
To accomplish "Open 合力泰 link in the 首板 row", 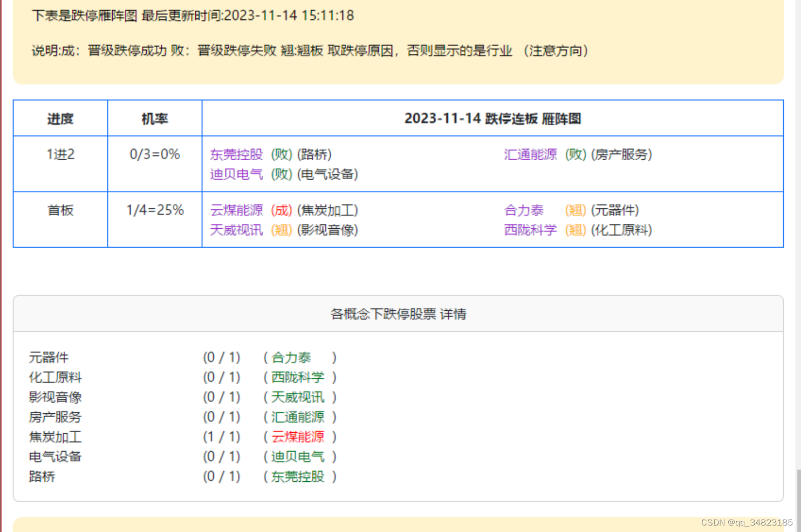I will (x=524, y=210).
